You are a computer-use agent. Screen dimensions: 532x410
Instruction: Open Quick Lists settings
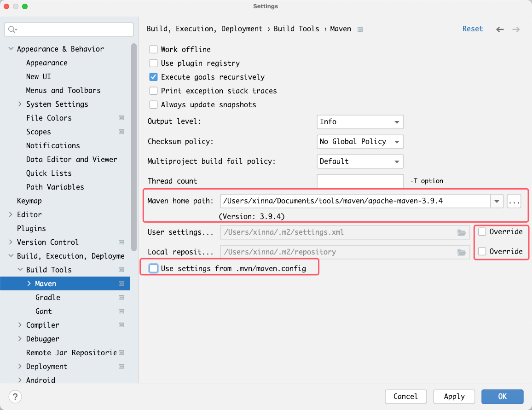tap(49, 173)
